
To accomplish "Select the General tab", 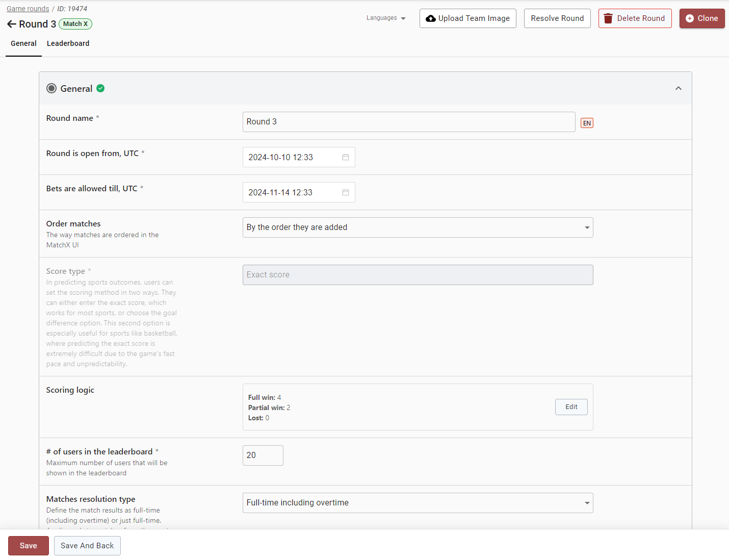I will click(x=23, y=43).
